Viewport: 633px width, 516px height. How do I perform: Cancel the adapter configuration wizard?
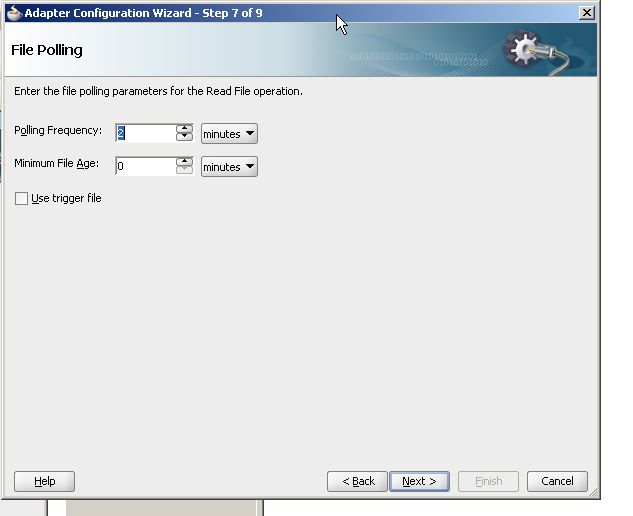(557, 481)
